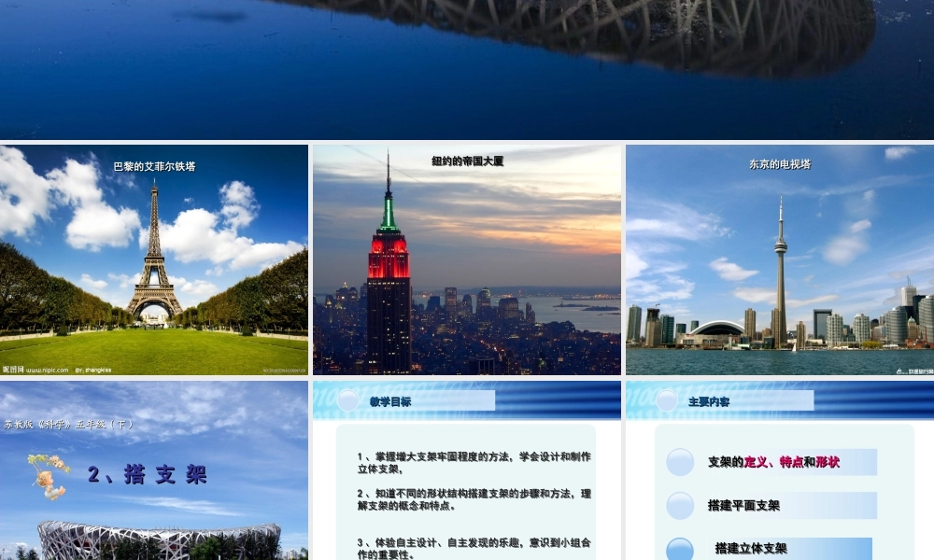Select the 东京的电视塔 title banner
The height and width of the screenshot is (560, 934).
point(782,162)
